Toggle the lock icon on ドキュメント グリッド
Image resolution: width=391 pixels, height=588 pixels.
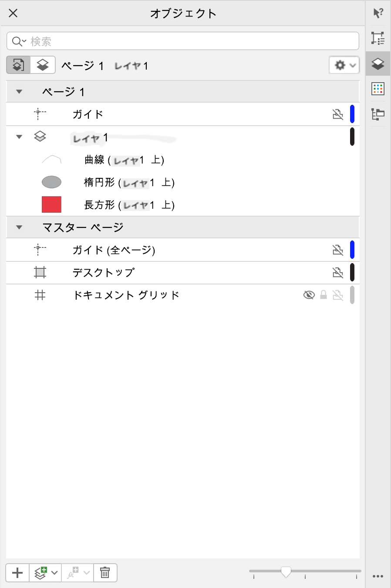coord(324,295)
